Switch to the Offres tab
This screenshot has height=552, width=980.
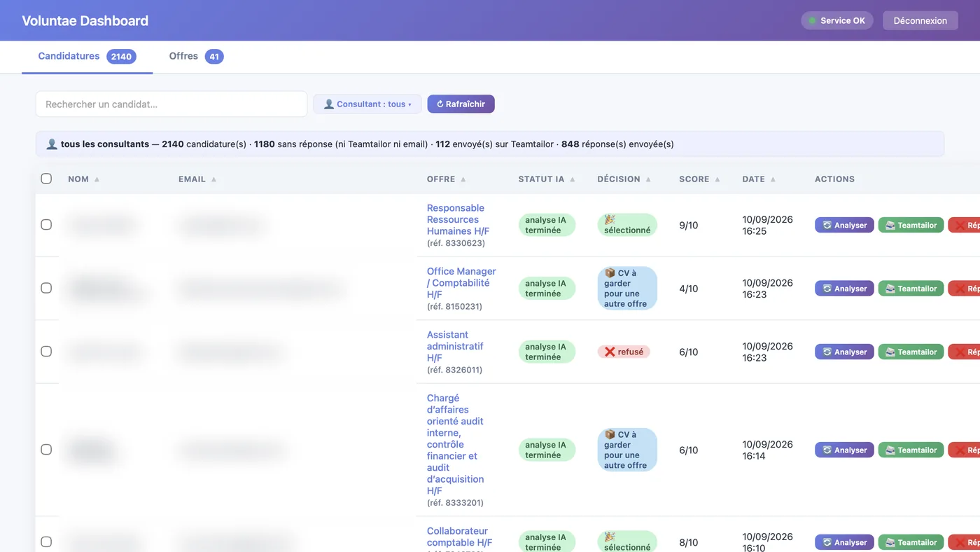(196, 56)
